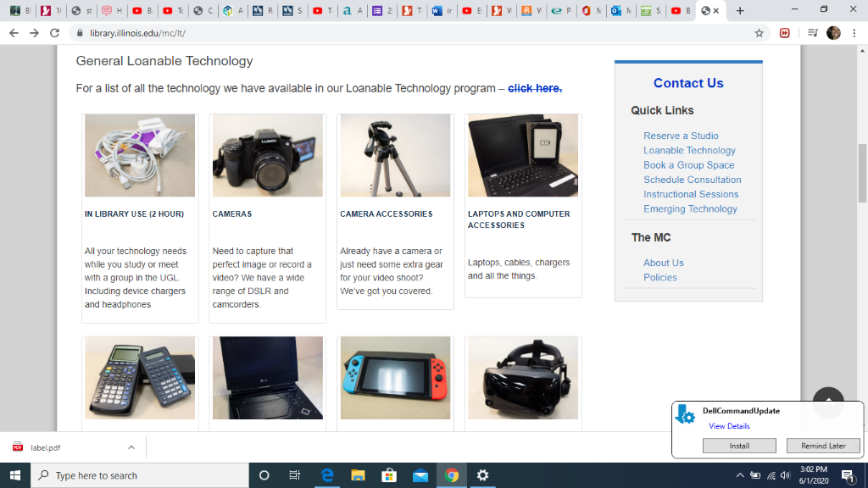Image resolution: width=868 pixels, height=488 pixels.
Task: Open the About Us link
Action: tap(663, 263)
